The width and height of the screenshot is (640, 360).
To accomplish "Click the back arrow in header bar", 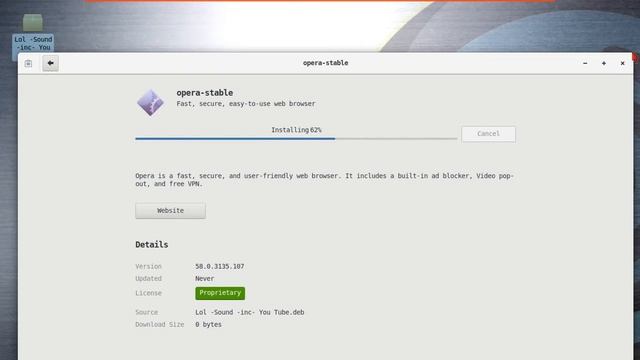I will (50, 63).
